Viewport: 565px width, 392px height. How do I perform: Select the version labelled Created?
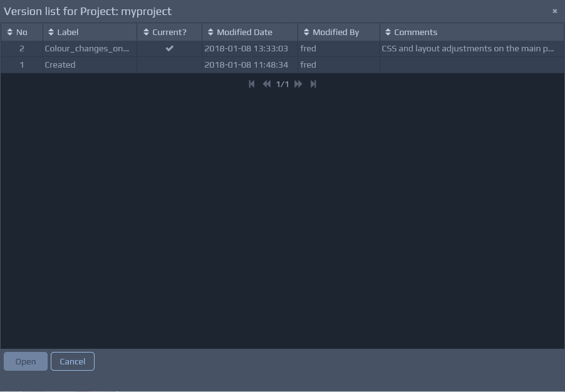(60, 64)
